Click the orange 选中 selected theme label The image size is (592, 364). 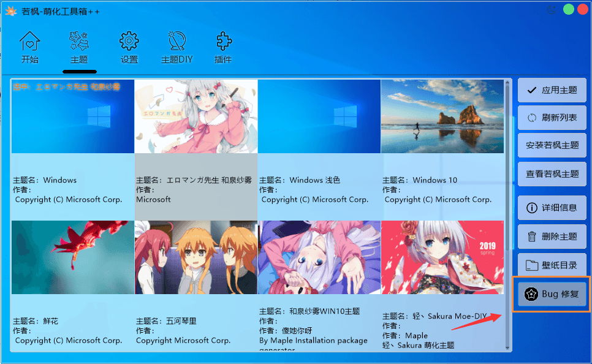(x=66, y=87)
